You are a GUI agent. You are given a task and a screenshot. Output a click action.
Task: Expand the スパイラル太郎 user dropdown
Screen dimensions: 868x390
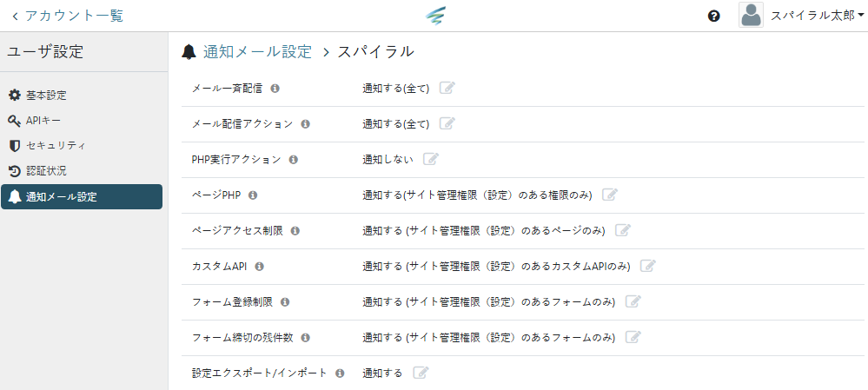[802, 16]
